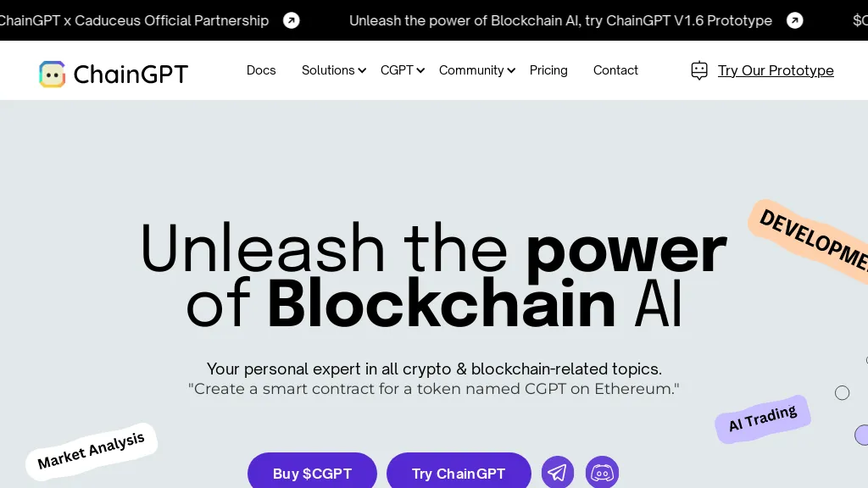Open the CGPT dropdown chevron
Screen dimensions: 868x488
click(x=420, y=70)
